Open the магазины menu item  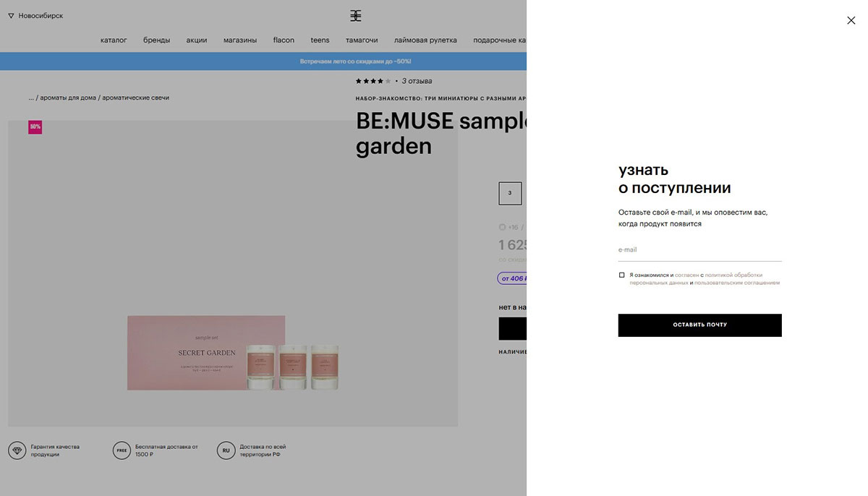tap(240, 40)
